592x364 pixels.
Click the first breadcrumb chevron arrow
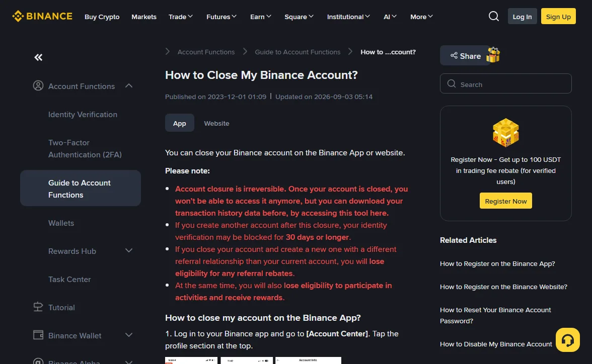(x=168, y=51)
